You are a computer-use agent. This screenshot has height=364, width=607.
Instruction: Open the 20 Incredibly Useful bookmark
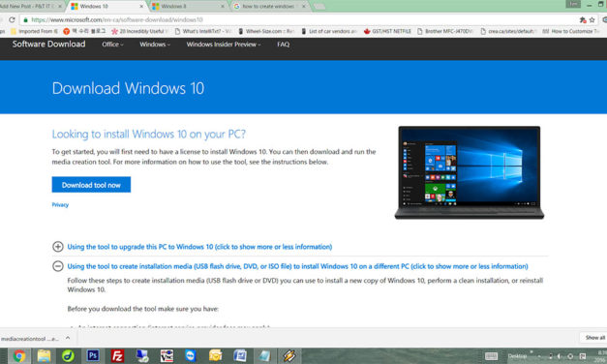pyautogui.click(x=139, y=31)
